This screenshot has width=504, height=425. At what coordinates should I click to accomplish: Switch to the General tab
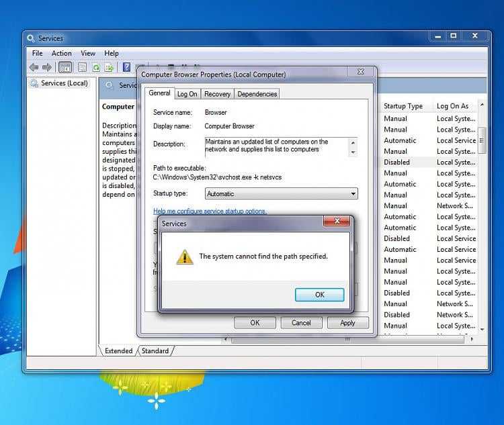[x=159, y=93]
